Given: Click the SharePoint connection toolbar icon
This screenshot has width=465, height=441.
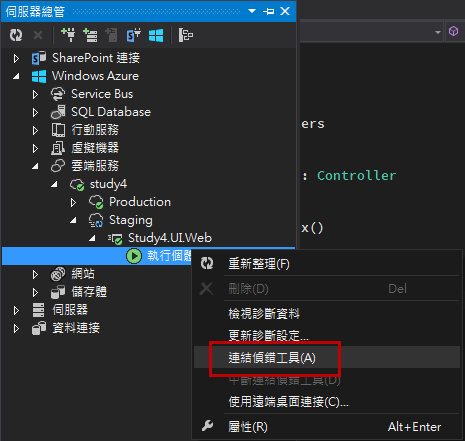Looking at the screenshot, I should [134, 35].
